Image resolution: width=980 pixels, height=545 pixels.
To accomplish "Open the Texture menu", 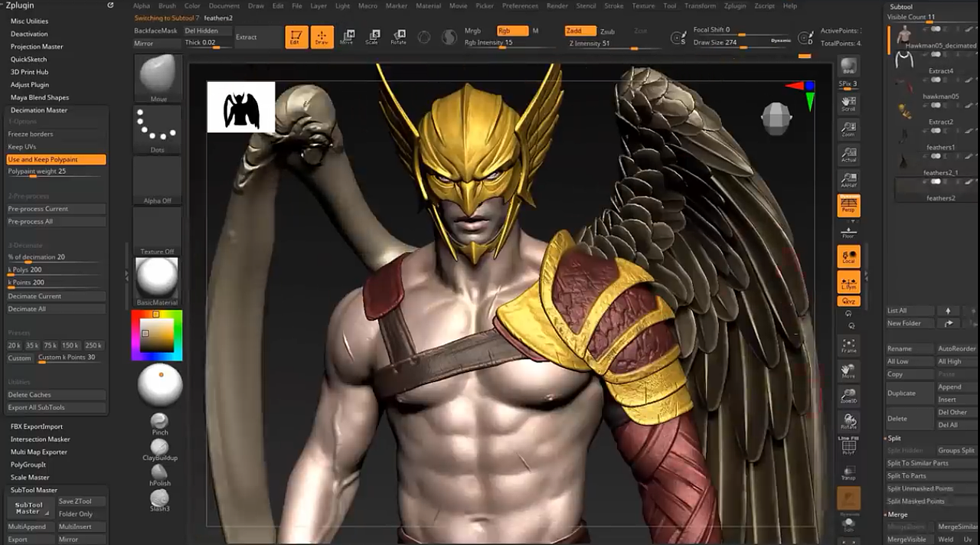I will point(643,6).
